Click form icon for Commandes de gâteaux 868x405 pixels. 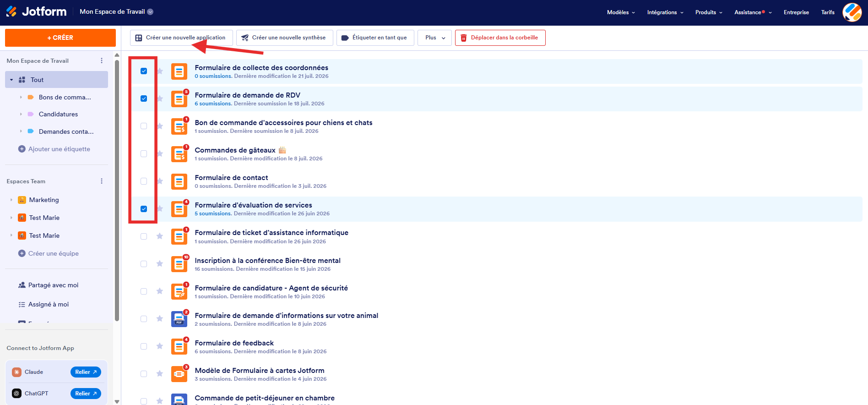pyautogui.click(x=179, y=154)
